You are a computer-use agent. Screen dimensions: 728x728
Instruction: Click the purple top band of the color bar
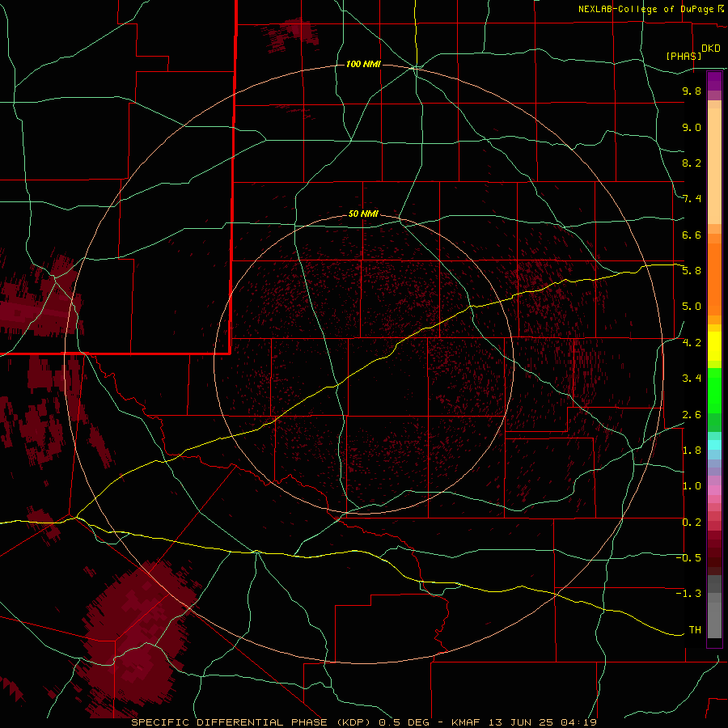(714, 81)
